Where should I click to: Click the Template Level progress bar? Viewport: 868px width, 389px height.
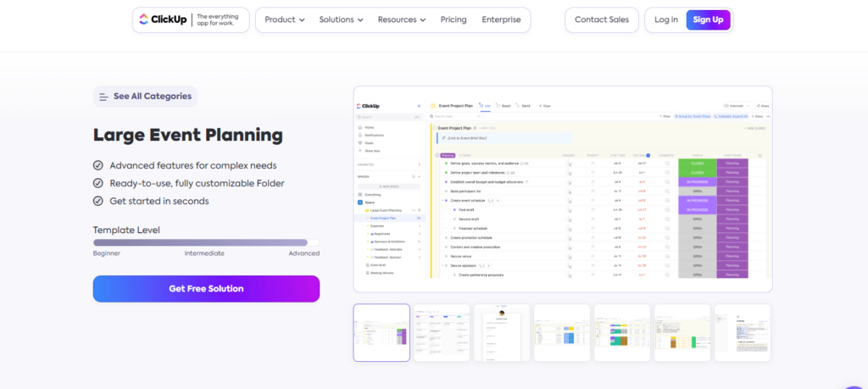pyautogui.click(x=206, y=242)
